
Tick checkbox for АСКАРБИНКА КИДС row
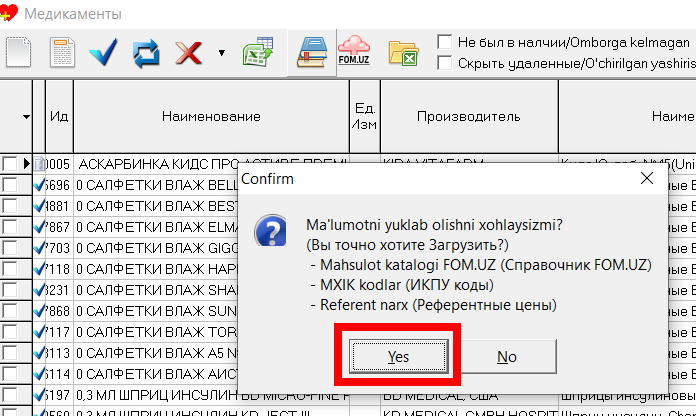click(9, 164)
